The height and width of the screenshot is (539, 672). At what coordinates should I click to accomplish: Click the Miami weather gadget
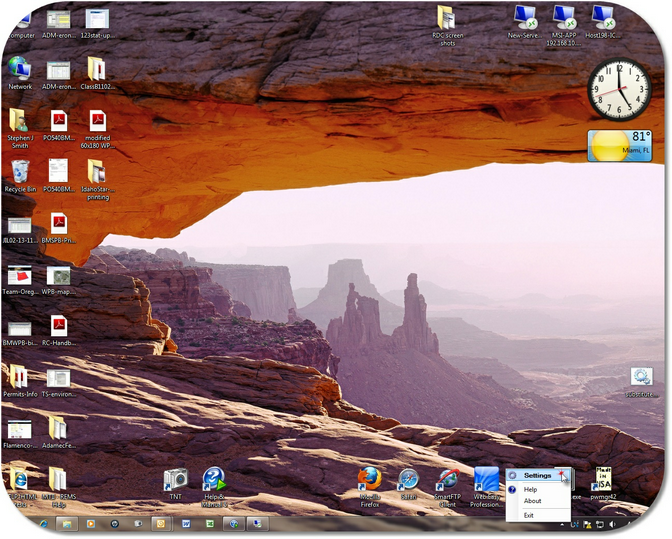pos(619,145)
